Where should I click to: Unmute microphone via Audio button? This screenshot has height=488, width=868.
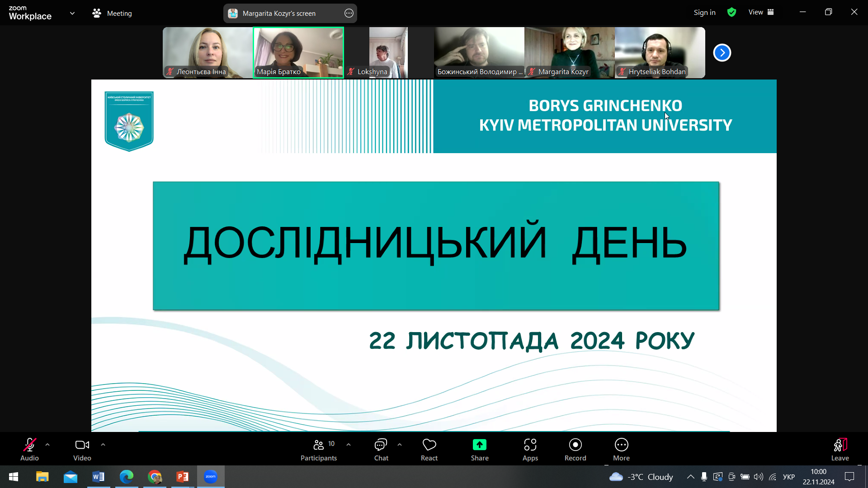(x=29, y=445)
